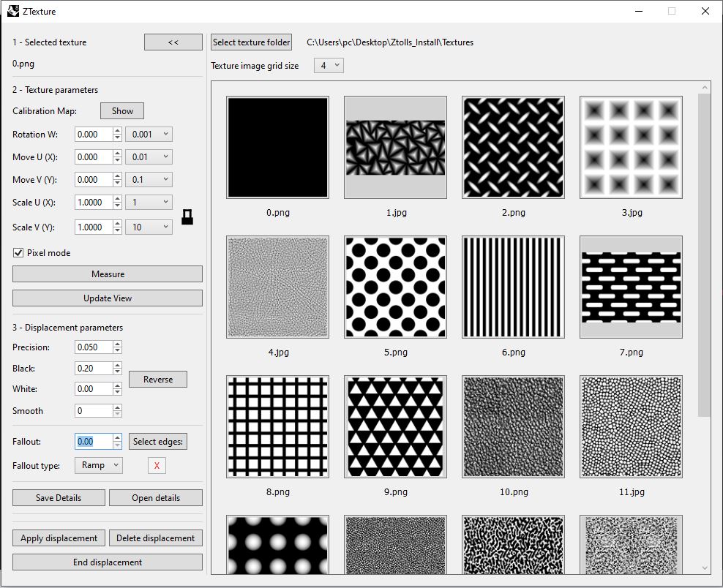Select the 4.jpg gray noise thumbnail
Image resolution: width=723 pixels, height=588 pixels.
coord(277,287)
